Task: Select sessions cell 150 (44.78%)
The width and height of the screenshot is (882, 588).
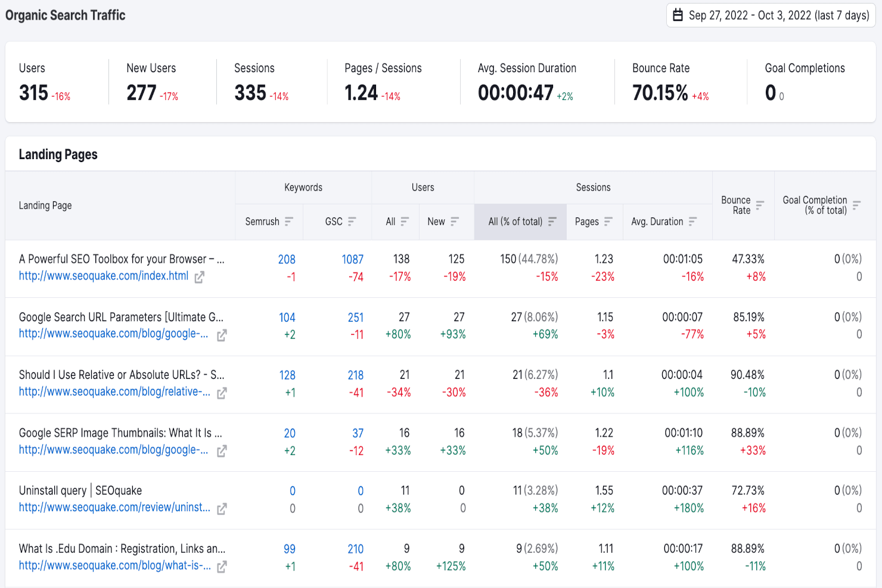Action: click(529, 259)
